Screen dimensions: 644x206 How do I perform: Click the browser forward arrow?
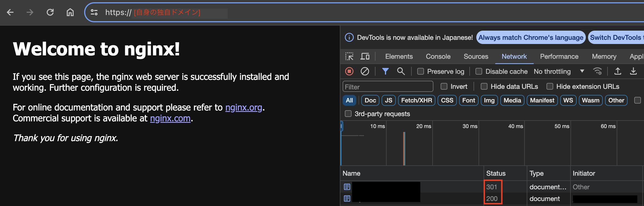(x=30, y=12)
